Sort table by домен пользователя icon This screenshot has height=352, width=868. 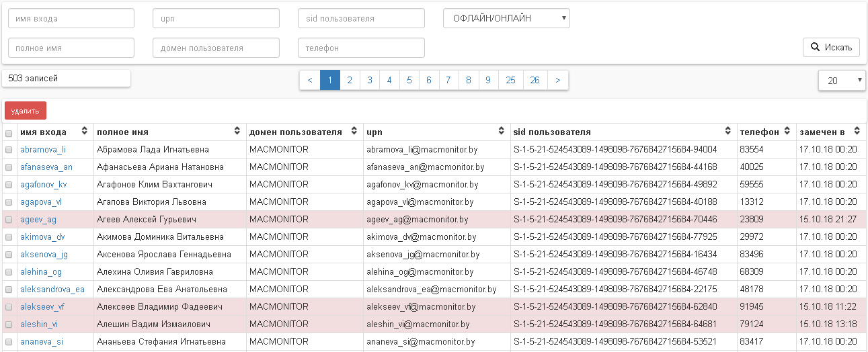coord(354,132)
